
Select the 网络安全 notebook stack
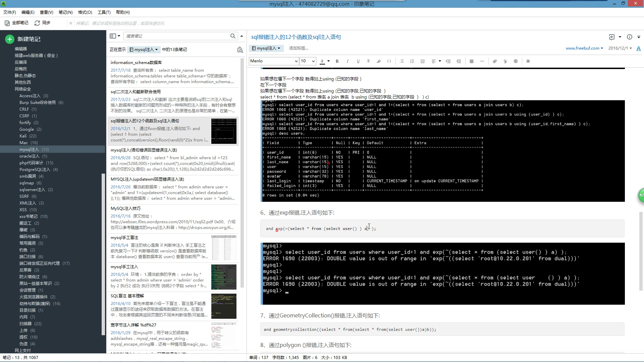[22, 89]
